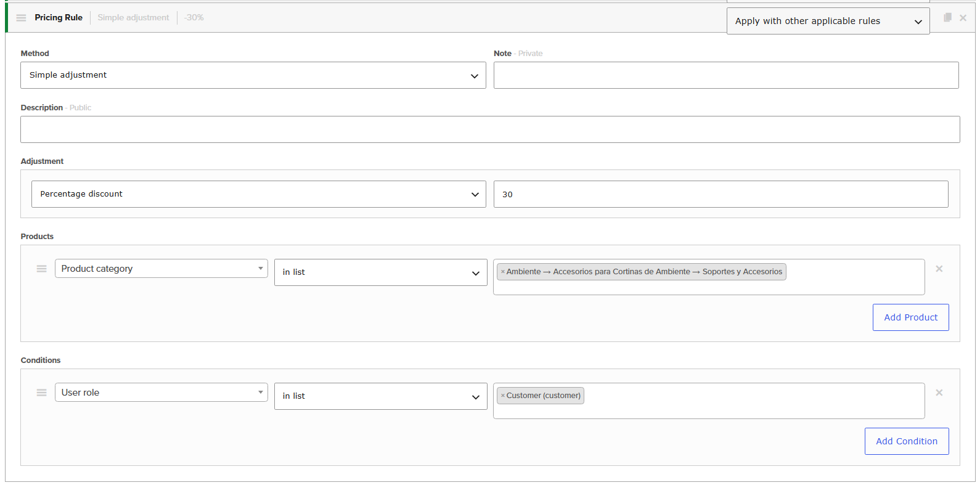
Task: Delete the Product category row
Action: pyautogui.click(x=939, y=269)
